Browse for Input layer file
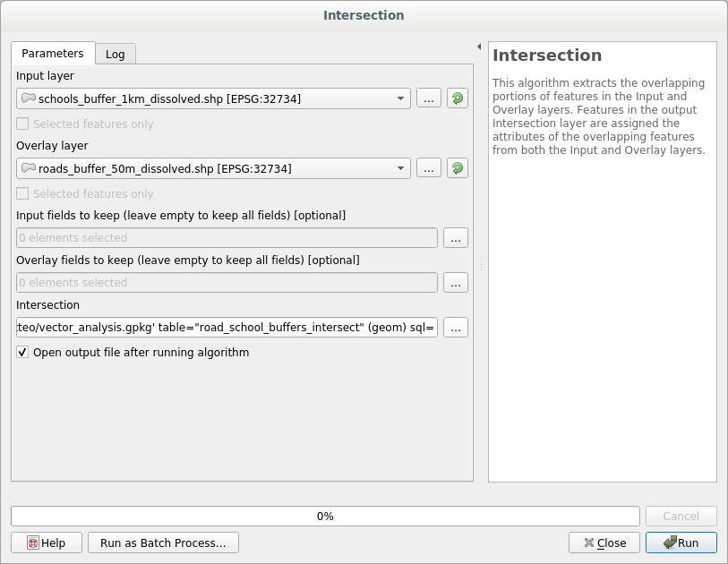 pos(429,98)
